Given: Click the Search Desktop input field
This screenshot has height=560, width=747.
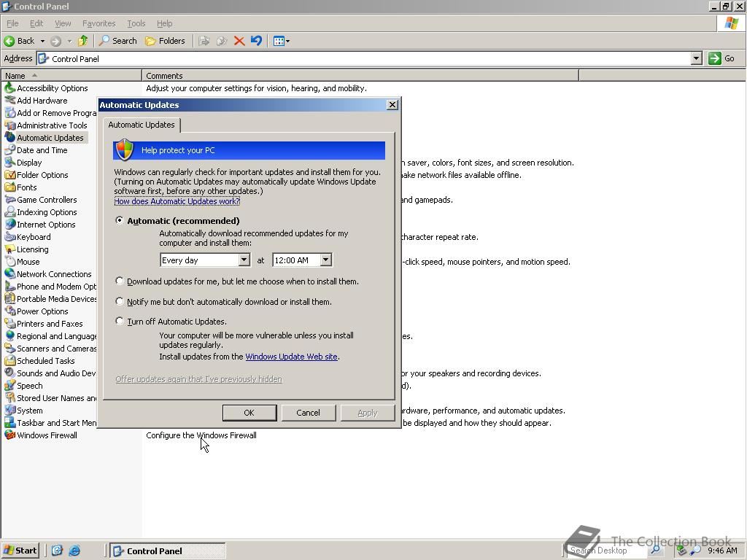Looking at the screenshot, I should (608, 551).
